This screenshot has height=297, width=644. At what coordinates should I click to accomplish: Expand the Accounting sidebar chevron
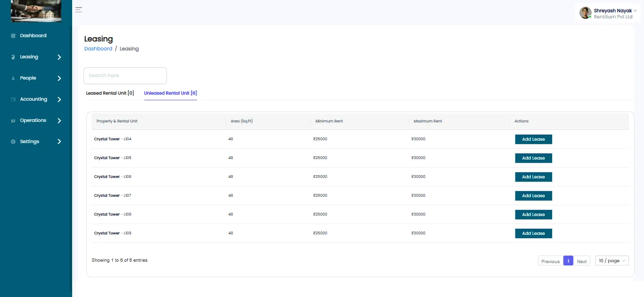tap(59, 99)
